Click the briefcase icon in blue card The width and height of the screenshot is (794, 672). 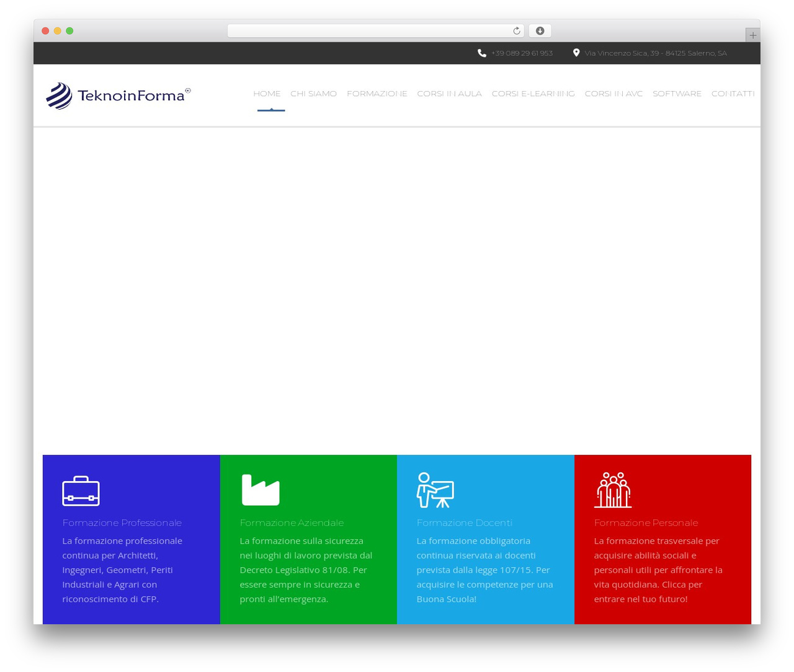tap(81, 491)
